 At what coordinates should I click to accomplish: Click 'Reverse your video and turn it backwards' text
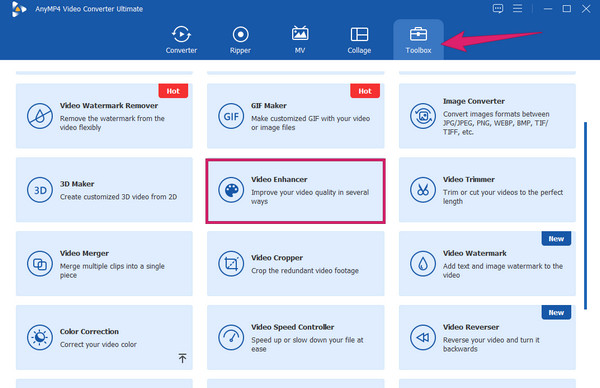tap(491, 344)
